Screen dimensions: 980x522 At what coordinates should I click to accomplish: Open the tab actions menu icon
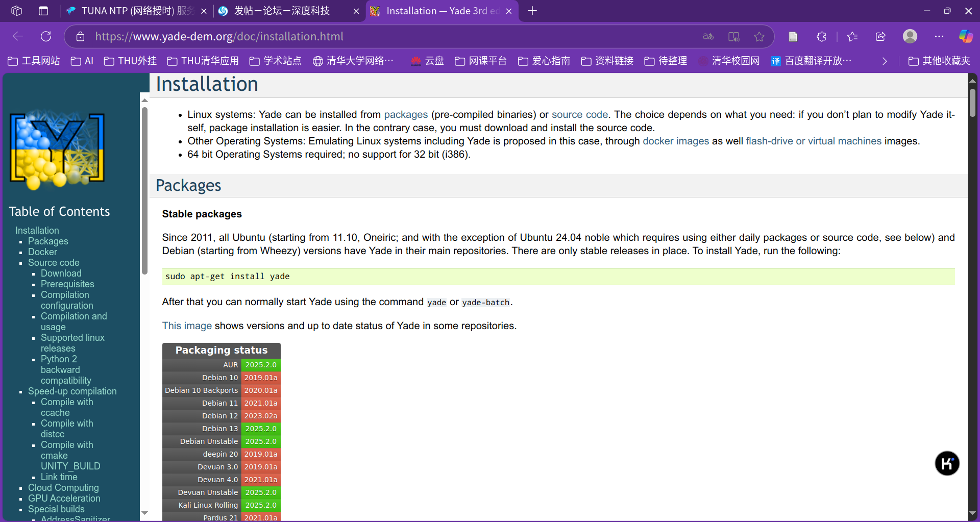coord(43,11)
